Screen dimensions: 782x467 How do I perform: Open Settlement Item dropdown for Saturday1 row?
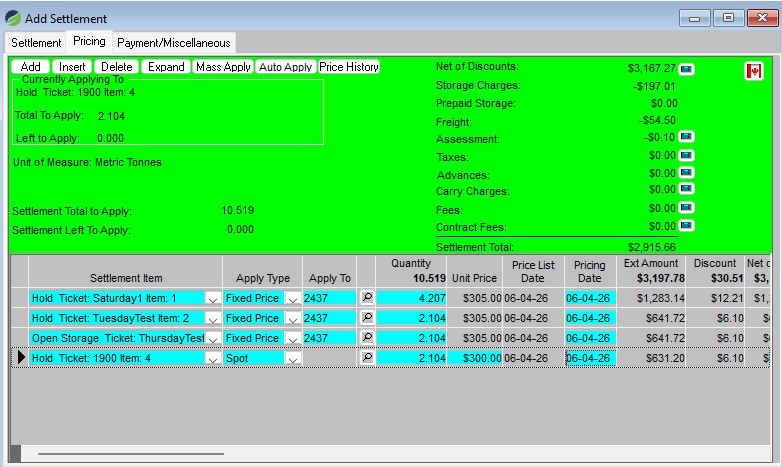212,298
